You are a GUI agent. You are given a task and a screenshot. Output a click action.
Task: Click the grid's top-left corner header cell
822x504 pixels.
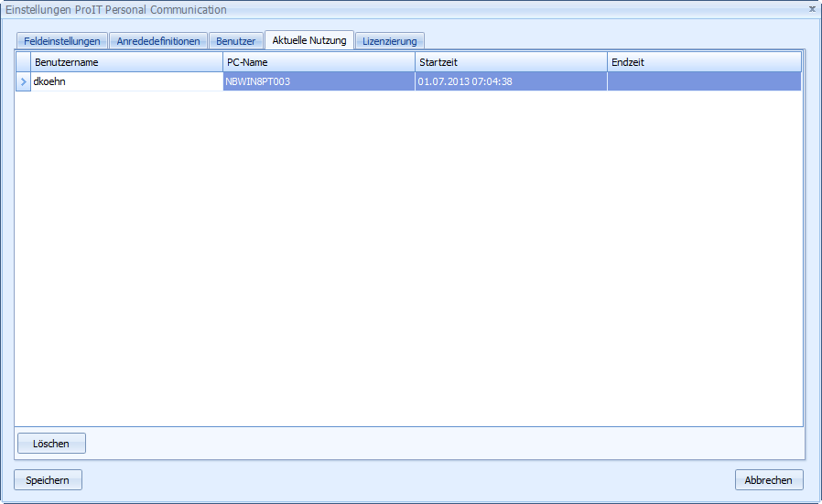point(23,62)
